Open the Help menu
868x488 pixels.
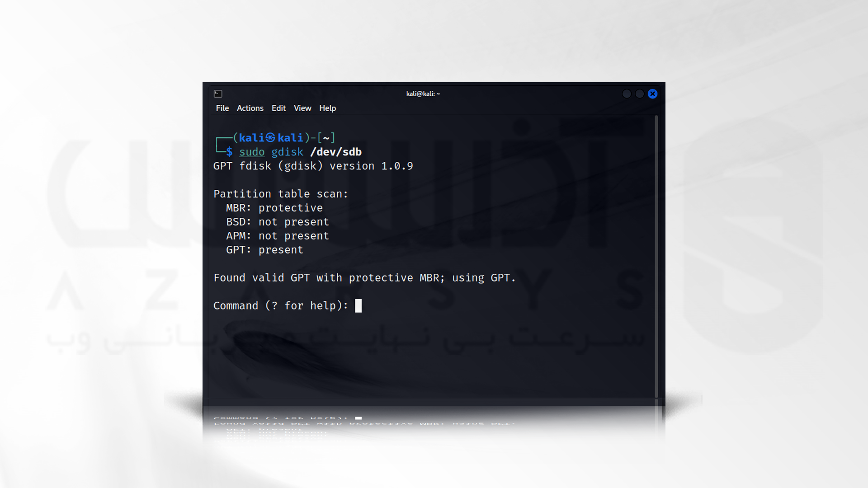click(327, 108)
